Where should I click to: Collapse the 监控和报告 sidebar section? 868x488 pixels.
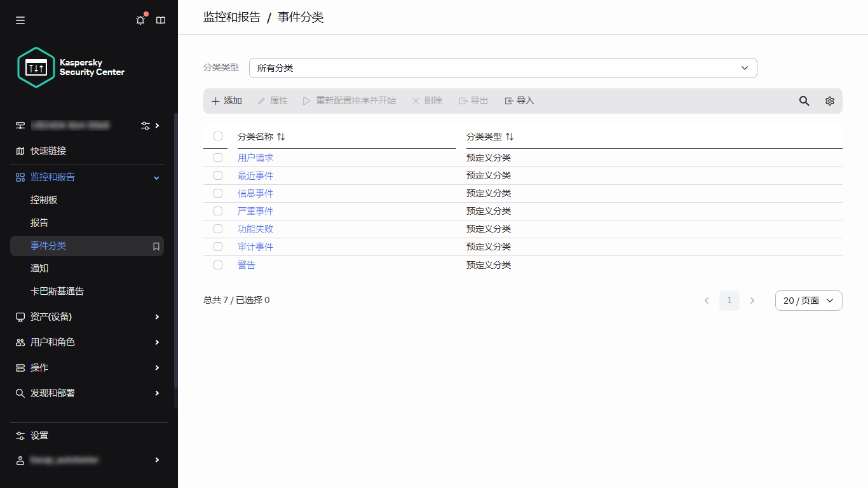point(156,177)
